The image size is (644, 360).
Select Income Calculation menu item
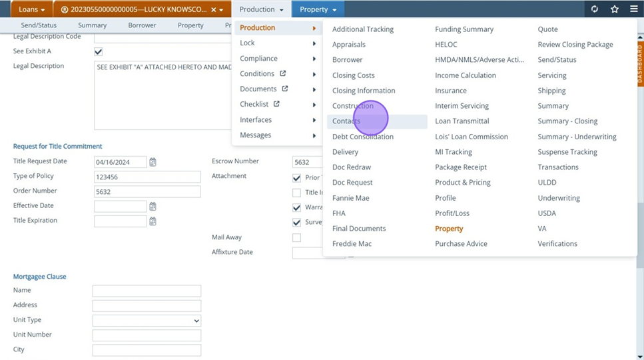click(466, 75)
